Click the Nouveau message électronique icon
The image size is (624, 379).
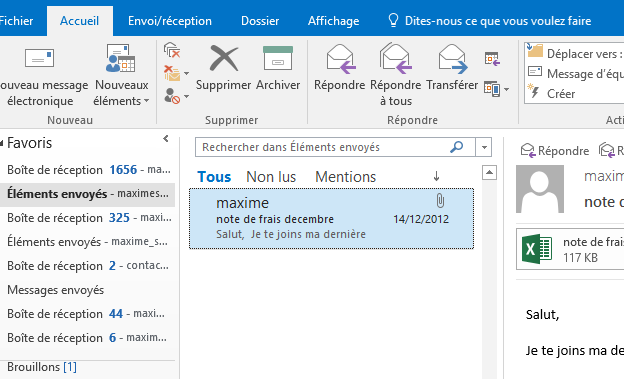[x=39, y=58]
